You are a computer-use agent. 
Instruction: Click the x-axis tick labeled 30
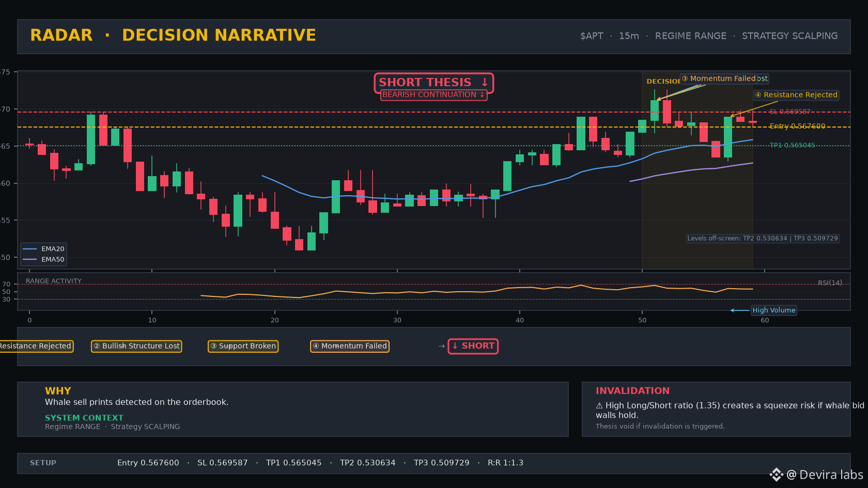click(x=397, y=320)
